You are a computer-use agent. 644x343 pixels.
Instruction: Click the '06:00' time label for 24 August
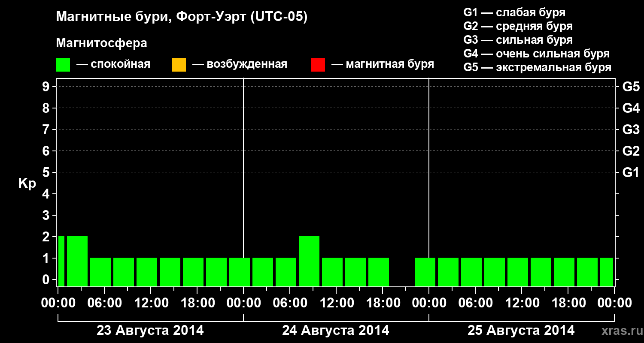290,303
